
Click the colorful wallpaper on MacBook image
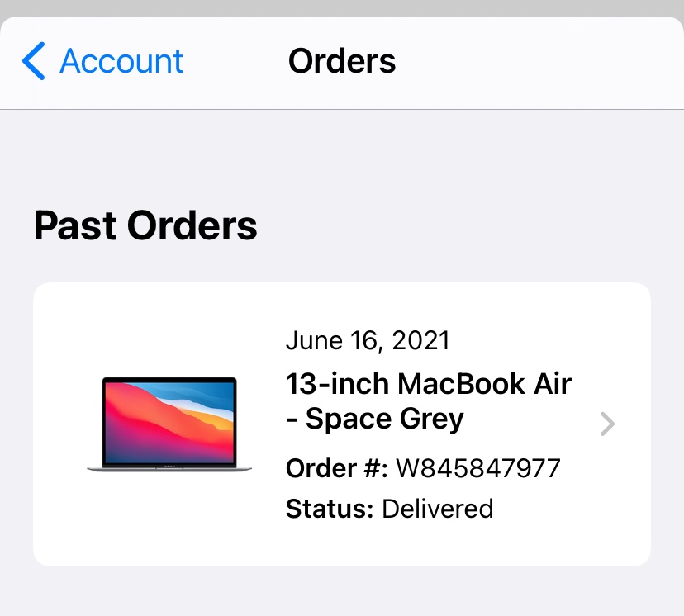click(x=169, y=421)
